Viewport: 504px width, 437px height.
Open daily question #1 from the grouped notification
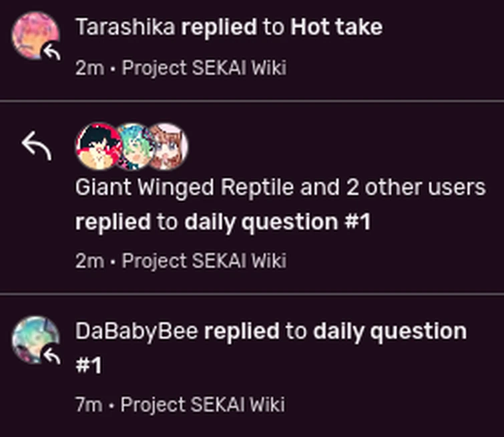[277, 222]
